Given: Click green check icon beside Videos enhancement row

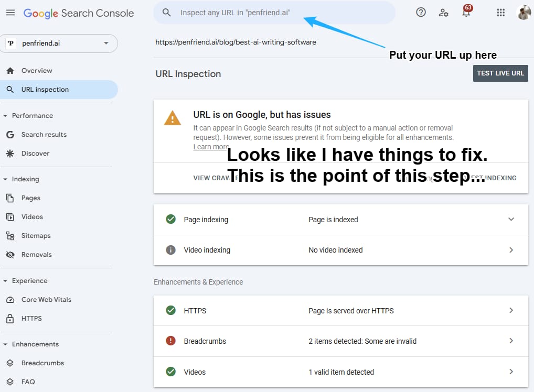Looking at the screenshot, I should coord(170,372).
